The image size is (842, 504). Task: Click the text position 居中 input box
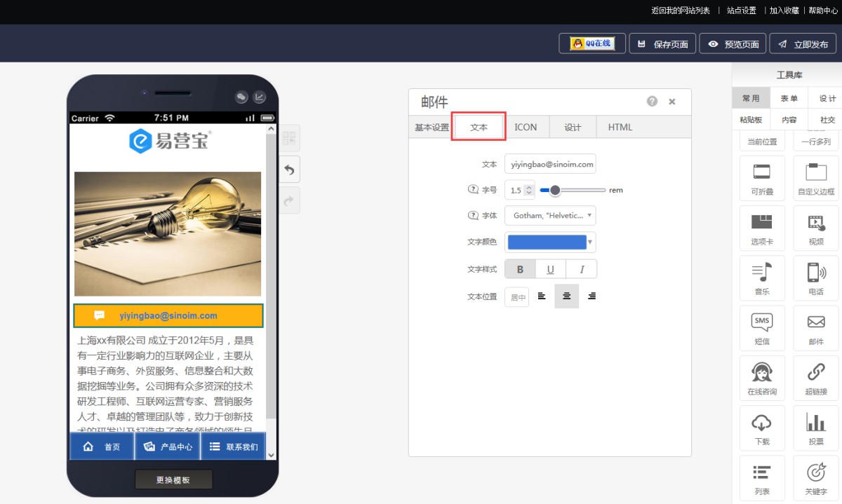pos(516,297)
